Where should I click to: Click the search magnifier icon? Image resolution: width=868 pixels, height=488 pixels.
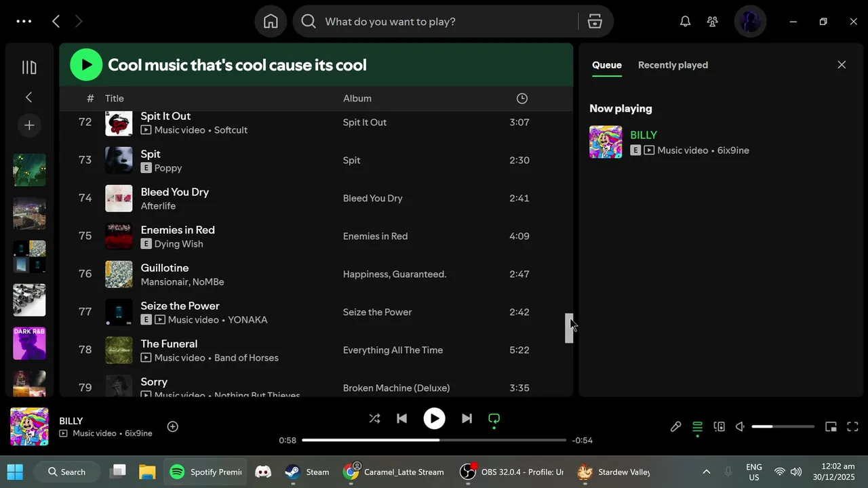(x=309, y=22)
